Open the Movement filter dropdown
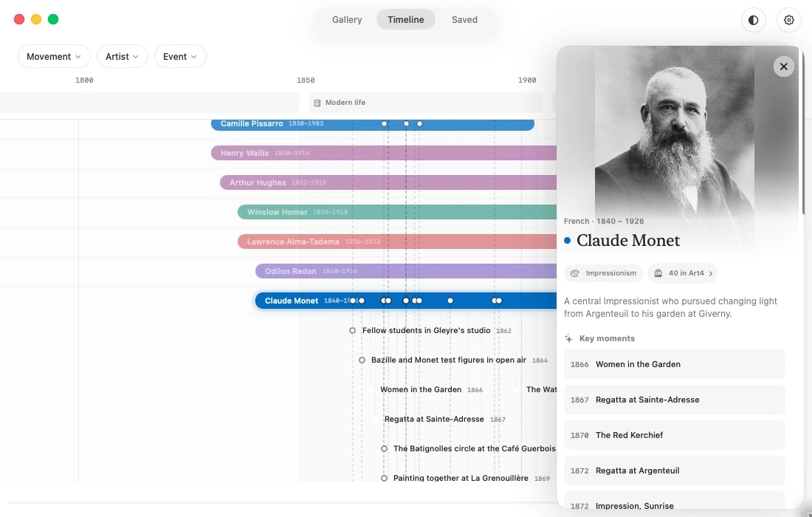 tap(54, 56)
